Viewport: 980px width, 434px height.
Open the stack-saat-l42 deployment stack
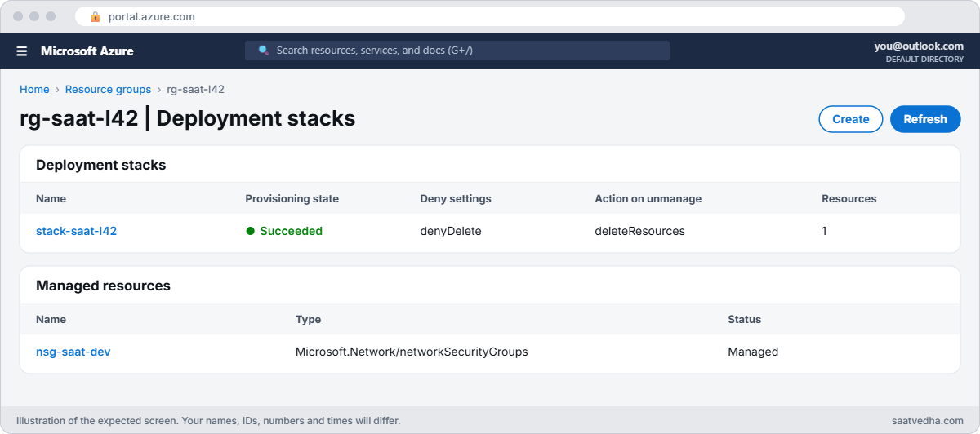click(x=76, y=231)
